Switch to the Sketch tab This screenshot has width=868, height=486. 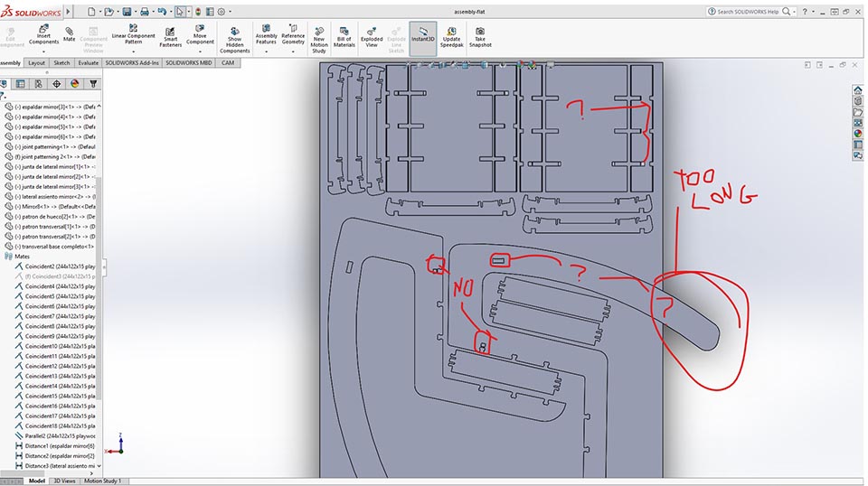(x=61, y=63)
